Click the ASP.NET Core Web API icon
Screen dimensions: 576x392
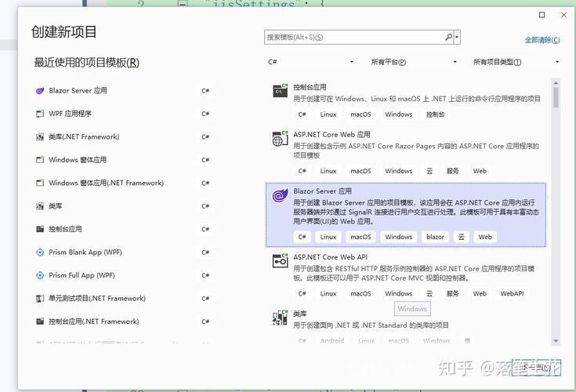tap(280, 260)
